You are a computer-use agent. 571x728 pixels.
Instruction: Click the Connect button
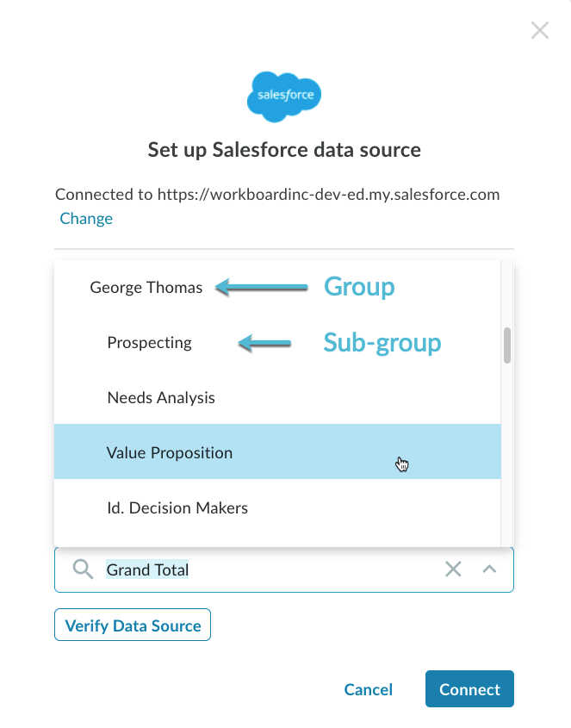[469, 689]
